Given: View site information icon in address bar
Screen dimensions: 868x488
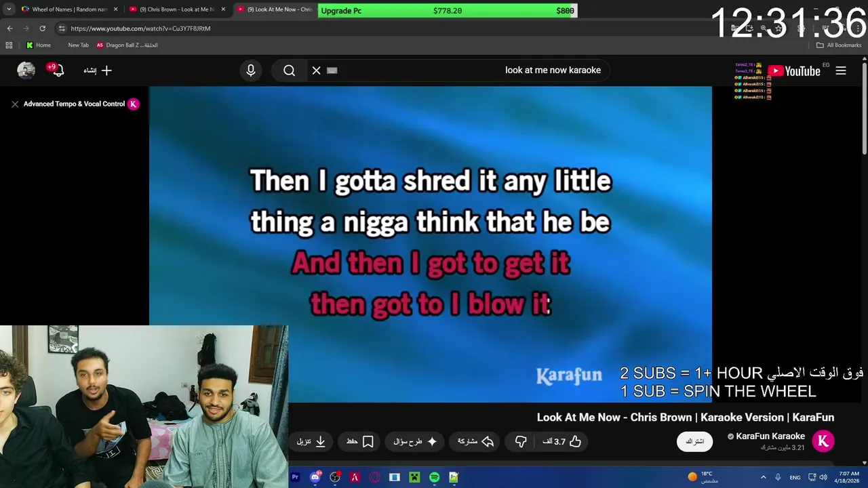Looking at the screenshot, I should pos(61,28).
